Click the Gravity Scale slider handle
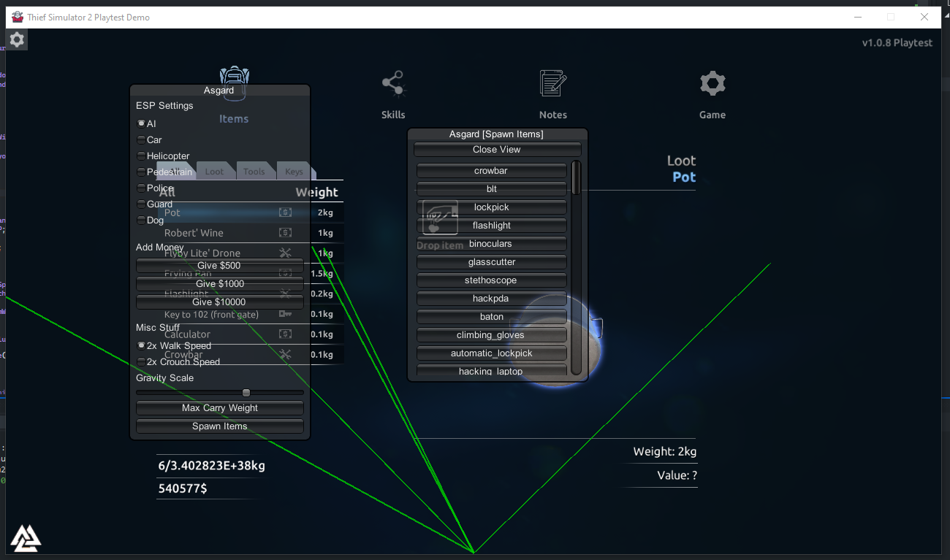Image resolution: width=950 pixels, height=560 pixels. coord(246,393)
